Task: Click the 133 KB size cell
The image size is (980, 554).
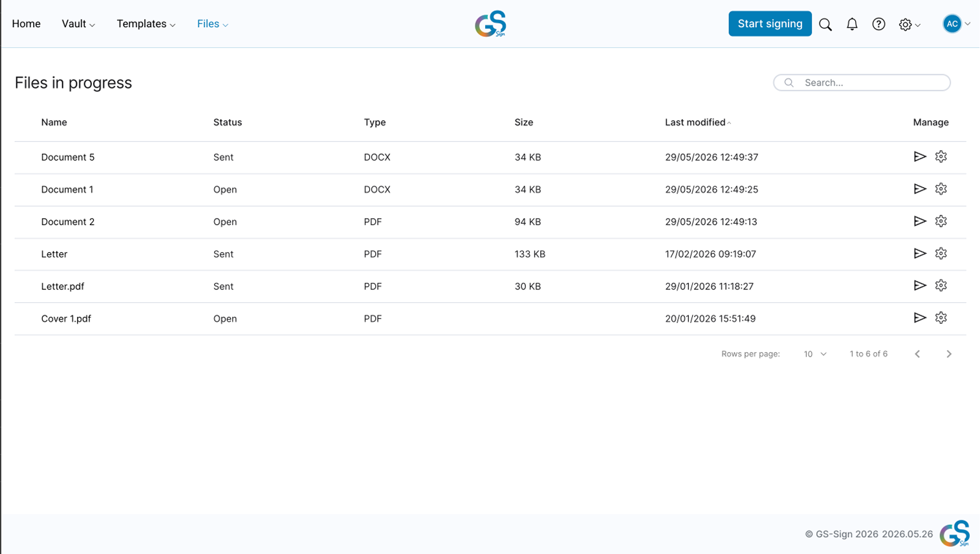Action: tap(530, 254)
